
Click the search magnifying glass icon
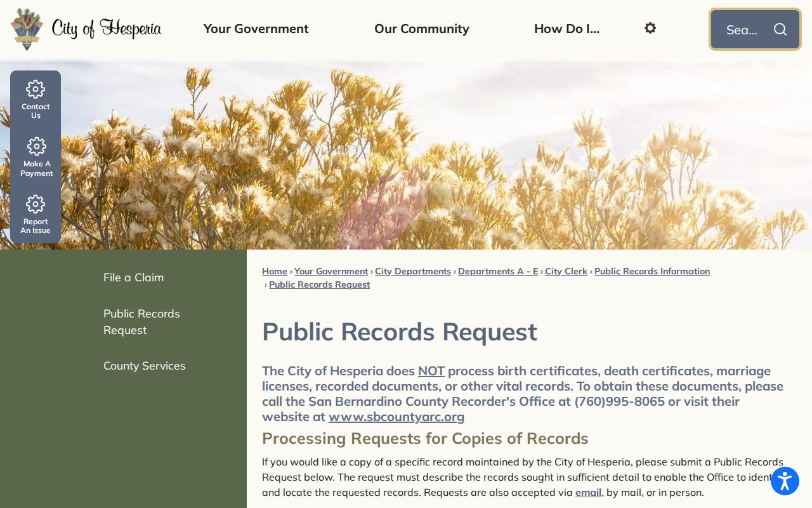[x=780, y=29]
